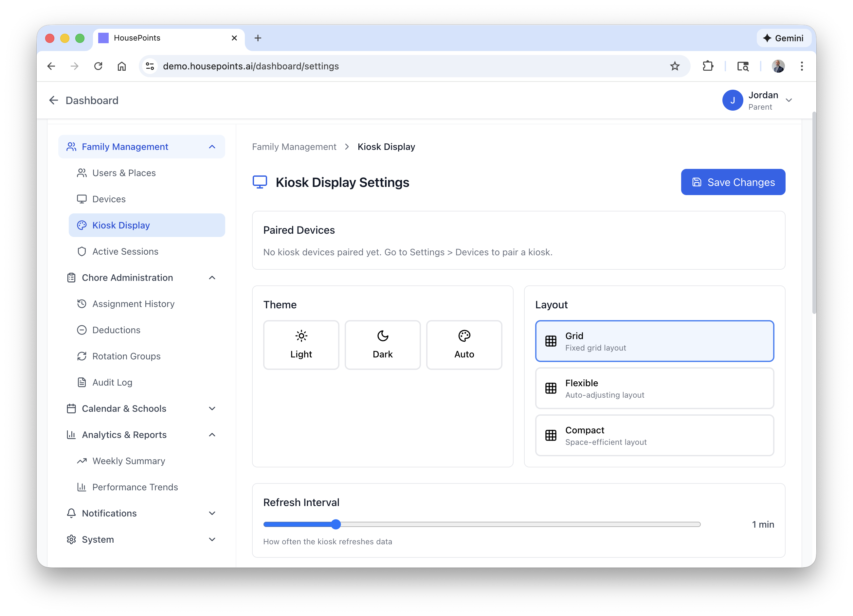Click the Refresh Interval slider handle
853x616 pixels.
[336, 524]
